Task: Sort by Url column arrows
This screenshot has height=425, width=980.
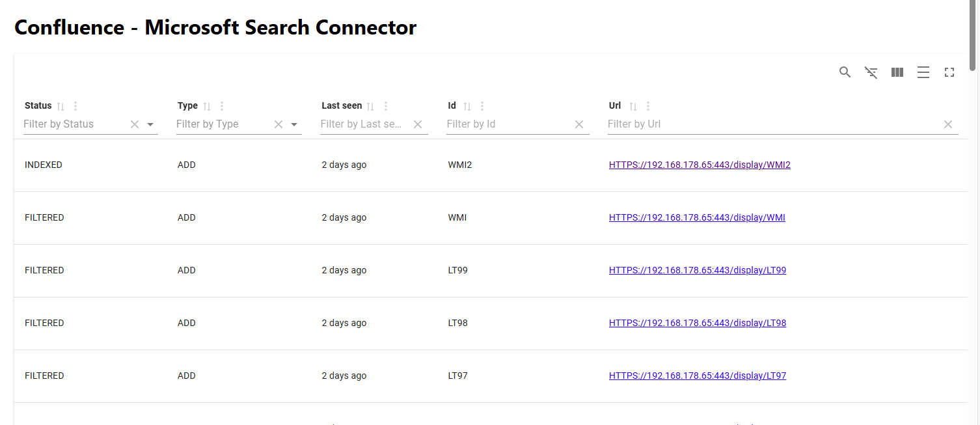Action: [633, 106]
